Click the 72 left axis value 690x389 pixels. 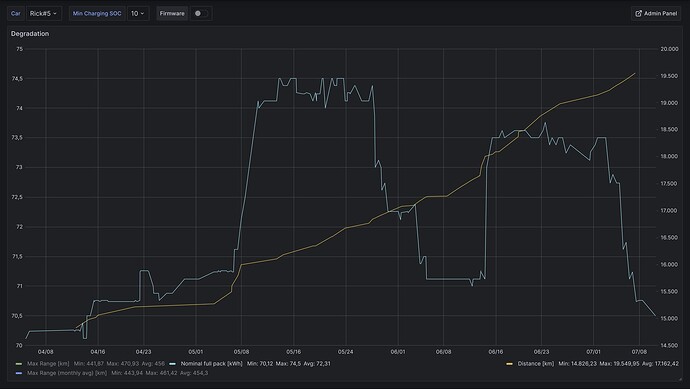[19, 227]
